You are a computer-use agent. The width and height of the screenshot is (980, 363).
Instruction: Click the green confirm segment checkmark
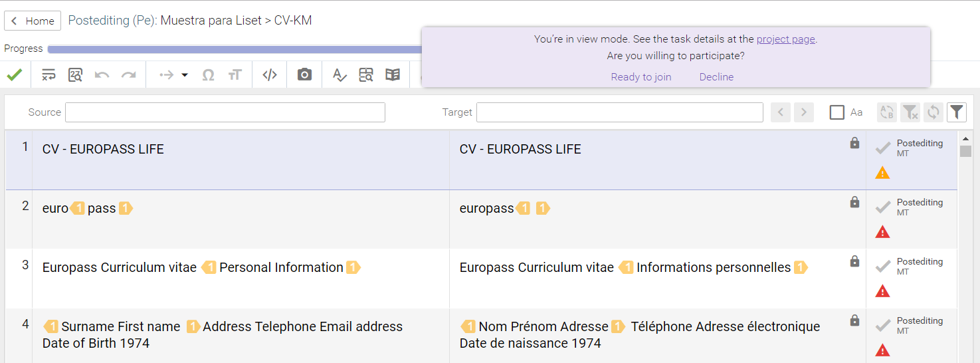click(x=14, y=74)
